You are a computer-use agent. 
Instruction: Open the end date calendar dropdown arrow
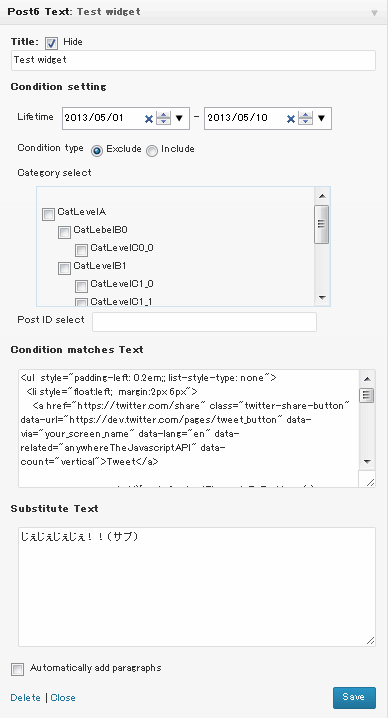[x=321, y=119]
